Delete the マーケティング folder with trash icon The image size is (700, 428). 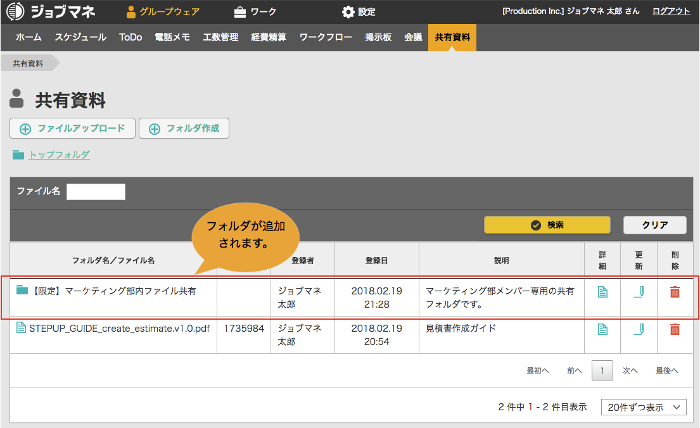675,292
